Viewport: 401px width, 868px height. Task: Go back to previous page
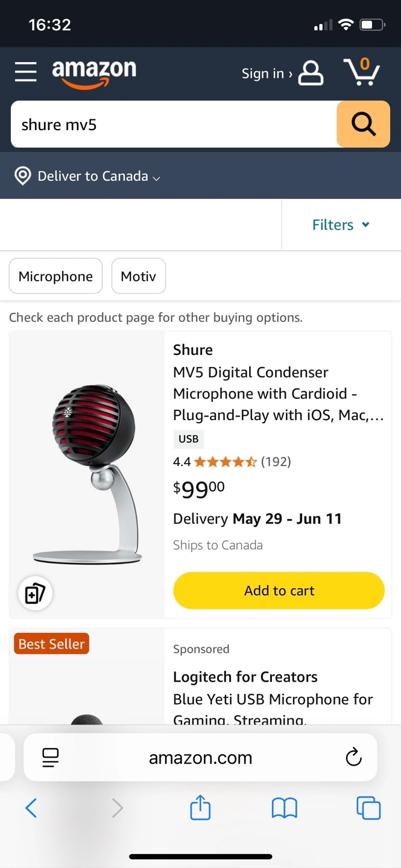coord(31,808)
